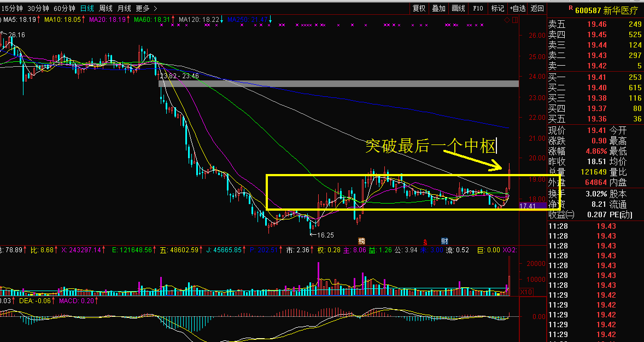The height and width of the screenshot is (342, 644).
Task: Open the 标记 marker menu
Action: pos(497,8)
